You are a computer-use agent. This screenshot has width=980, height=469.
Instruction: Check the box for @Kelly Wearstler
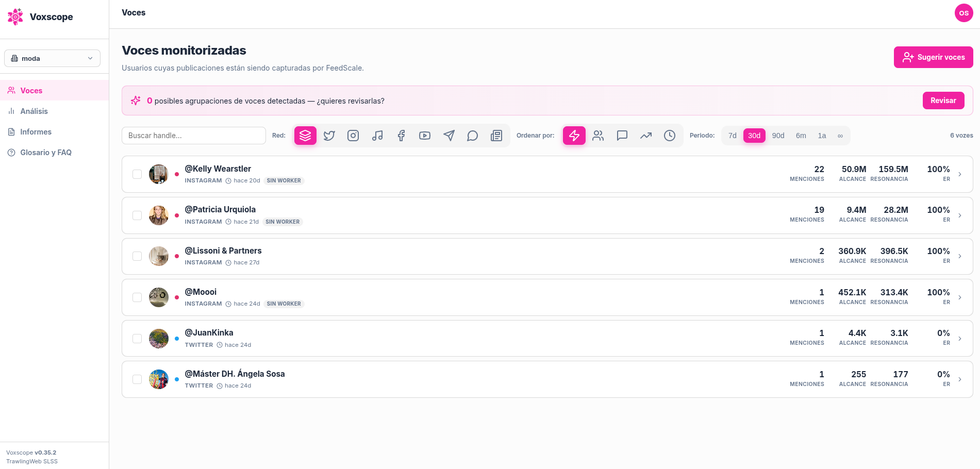point(137,174)
